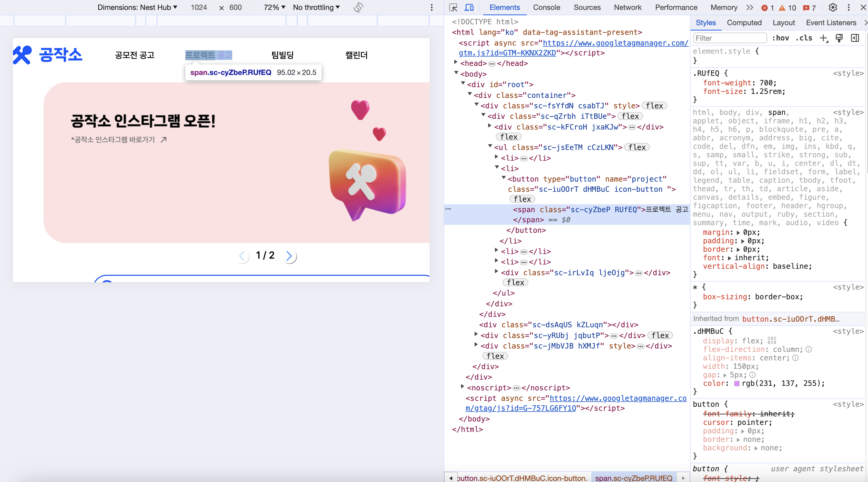Open the color swatch for rgb(231, 137, 255)
The image size is (868, 482).
(737, 384)
